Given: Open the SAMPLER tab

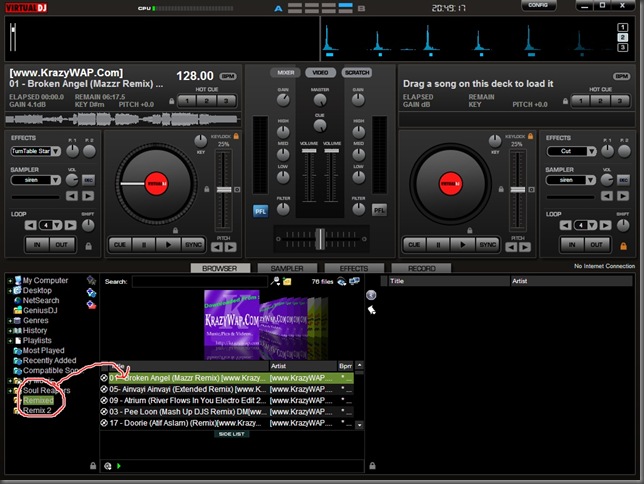Looking at the screenshot, I should coord(287,268).
